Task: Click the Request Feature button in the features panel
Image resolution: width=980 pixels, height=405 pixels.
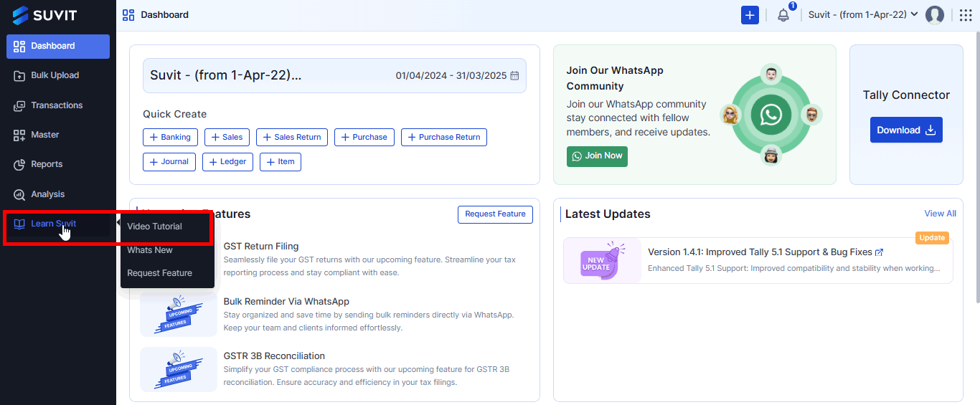Action: point(496,214)
